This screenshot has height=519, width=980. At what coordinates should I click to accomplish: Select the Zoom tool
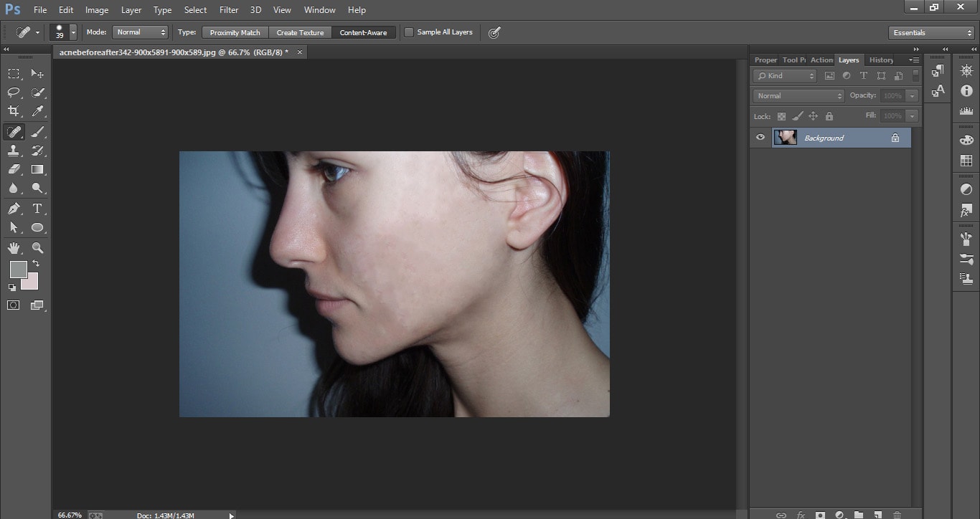click(x=37, y=248)
